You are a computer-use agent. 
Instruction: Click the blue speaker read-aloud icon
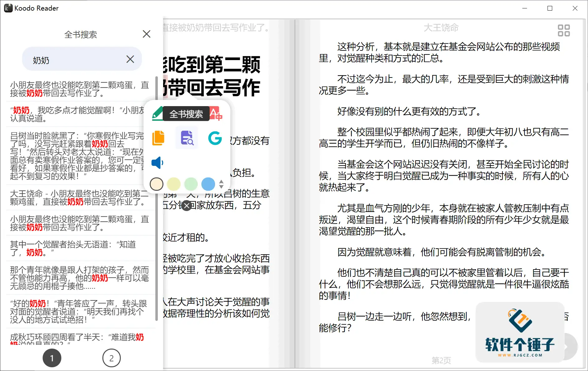coord(158,162)
